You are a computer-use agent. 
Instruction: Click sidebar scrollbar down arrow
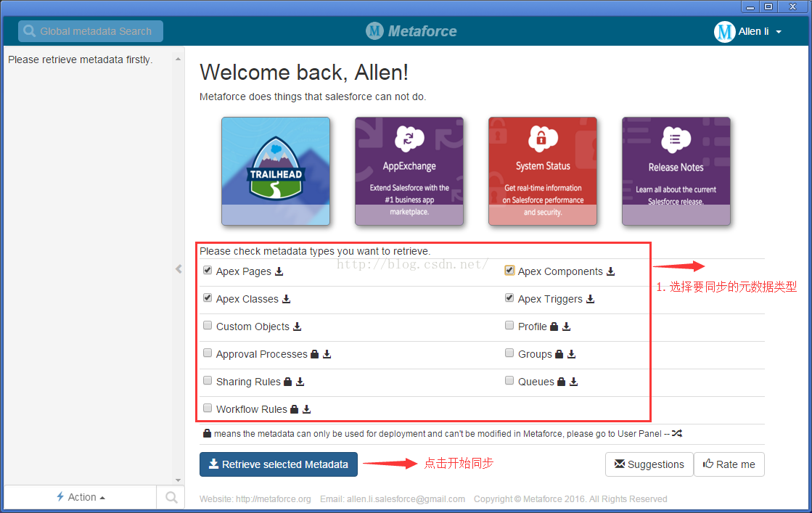tap(178, 480)
